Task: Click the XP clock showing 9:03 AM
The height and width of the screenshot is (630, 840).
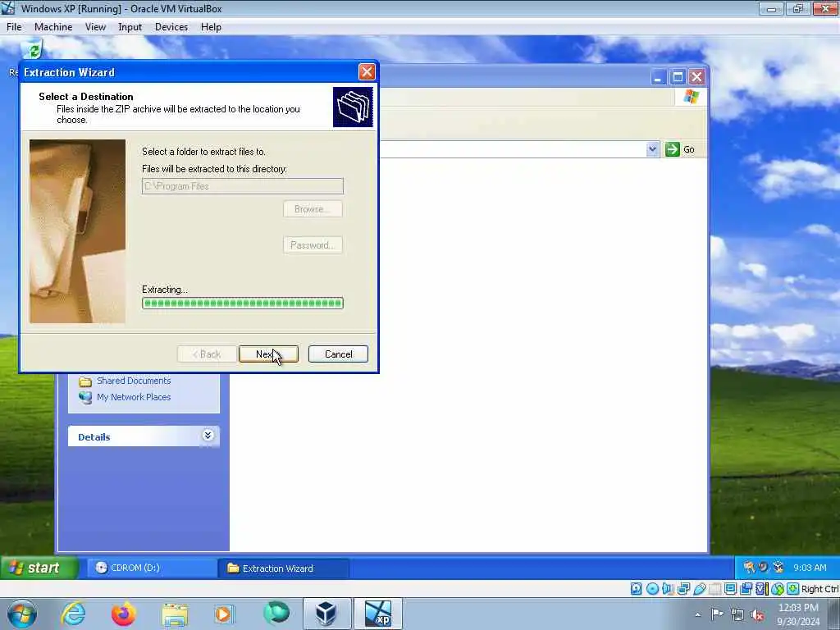Action: 810,568
